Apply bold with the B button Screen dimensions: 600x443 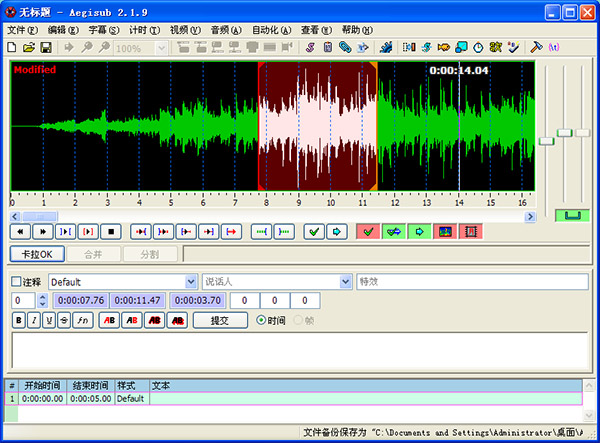[x=19, y=320]
